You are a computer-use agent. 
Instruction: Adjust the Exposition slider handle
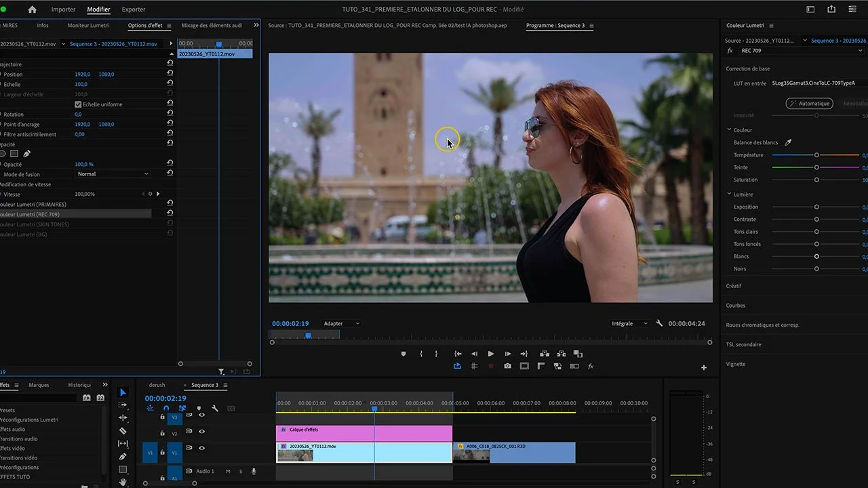pos(816,207)
